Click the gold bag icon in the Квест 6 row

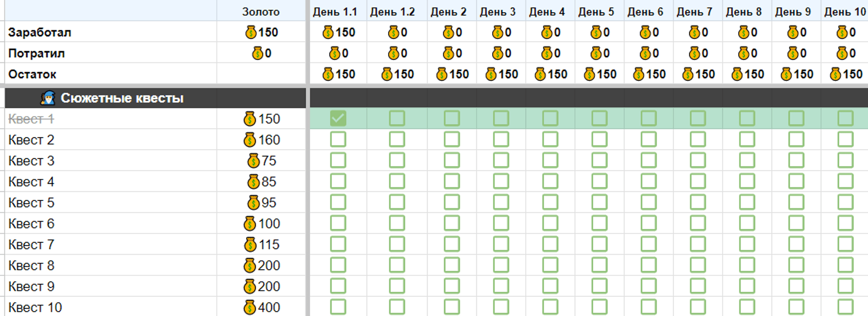(x=250, y=224)
